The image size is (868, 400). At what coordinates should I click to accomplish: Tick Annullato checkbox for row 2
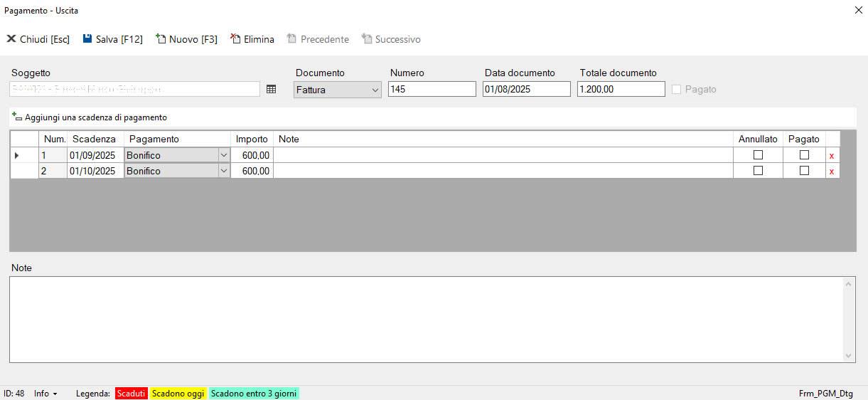pyautogui.click(x=758, y=171)
